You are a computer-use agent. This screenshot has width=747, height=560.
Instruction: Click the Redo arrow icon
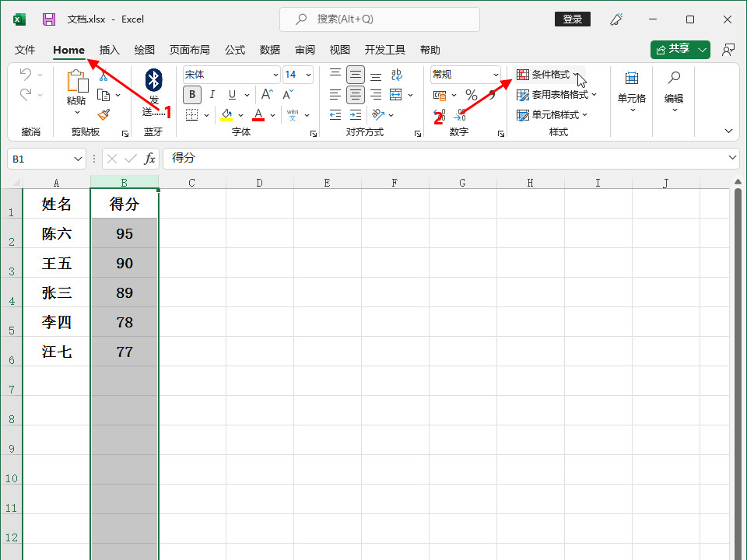(x=26, y=94)
